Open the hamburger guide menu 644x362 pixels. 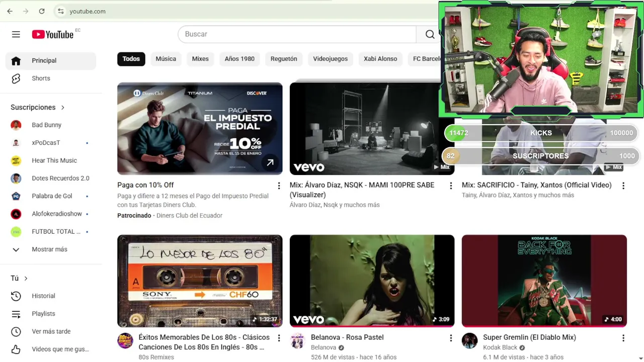tap(16, 34)
